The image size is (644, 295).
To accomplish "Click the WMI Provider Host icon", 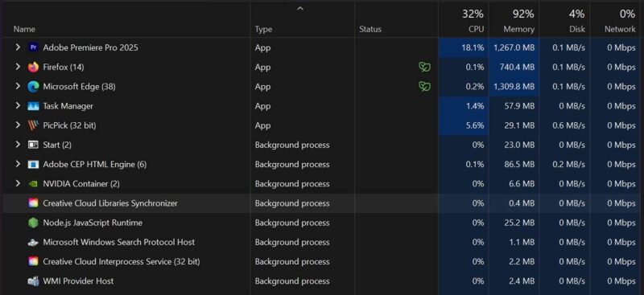I will point(33,281).
